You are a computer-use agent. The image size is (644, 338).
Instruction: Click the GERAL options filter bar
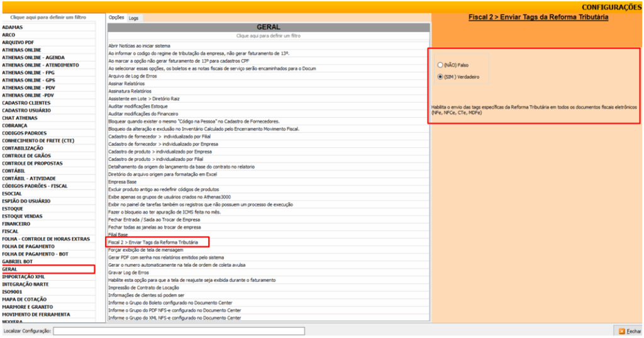pos(268,37)
